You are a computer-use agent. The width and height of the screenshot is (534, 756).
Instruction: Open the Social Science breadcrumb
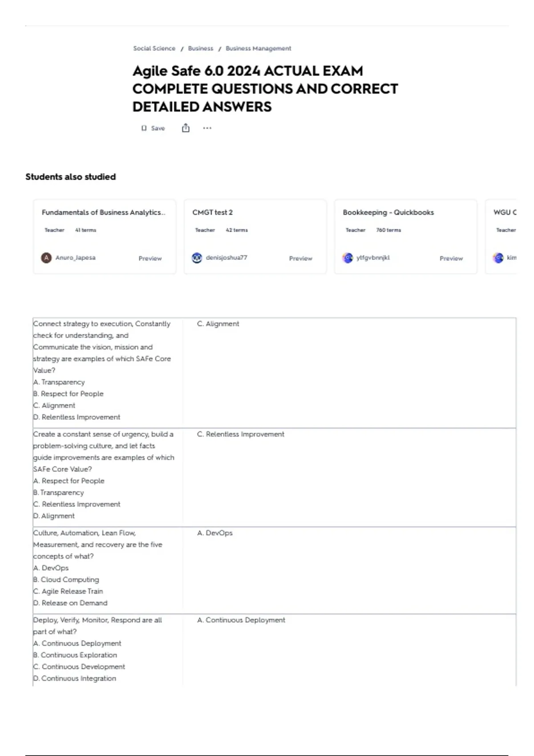coord(154,48)
